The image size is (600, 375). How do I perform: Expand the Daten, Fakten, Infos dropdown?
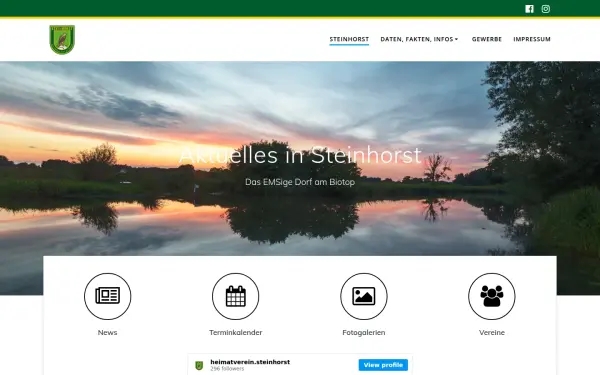coord(419,39)
